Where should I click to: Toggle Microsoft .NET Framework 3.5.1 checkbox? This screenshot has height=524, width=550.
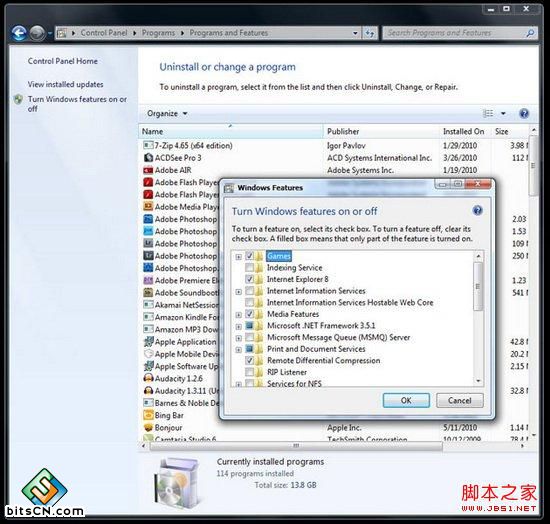pyautogui.click(x=249, y=325)
